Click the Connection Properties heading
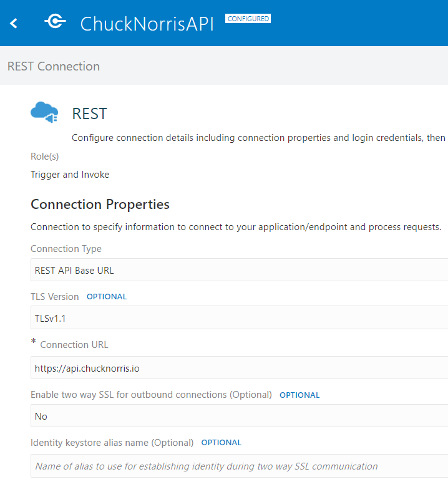The height and width of the screenshot is (492, 448). click(x=100, y=205)
